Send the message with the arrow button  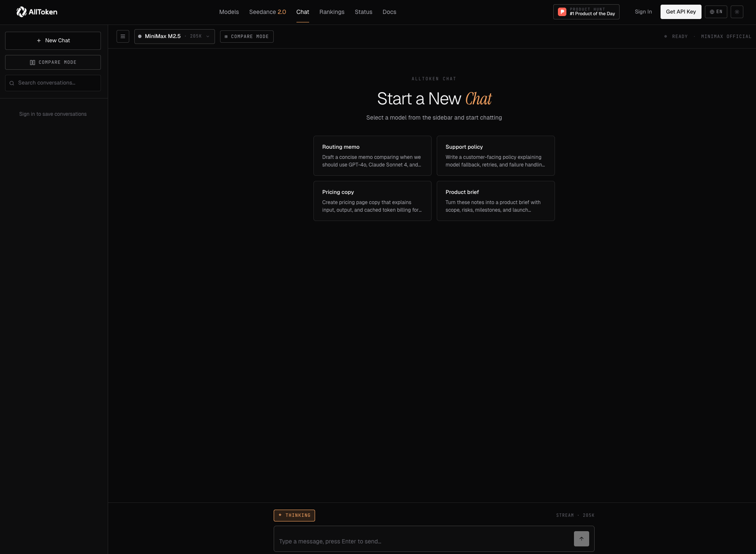click(582, 539)
